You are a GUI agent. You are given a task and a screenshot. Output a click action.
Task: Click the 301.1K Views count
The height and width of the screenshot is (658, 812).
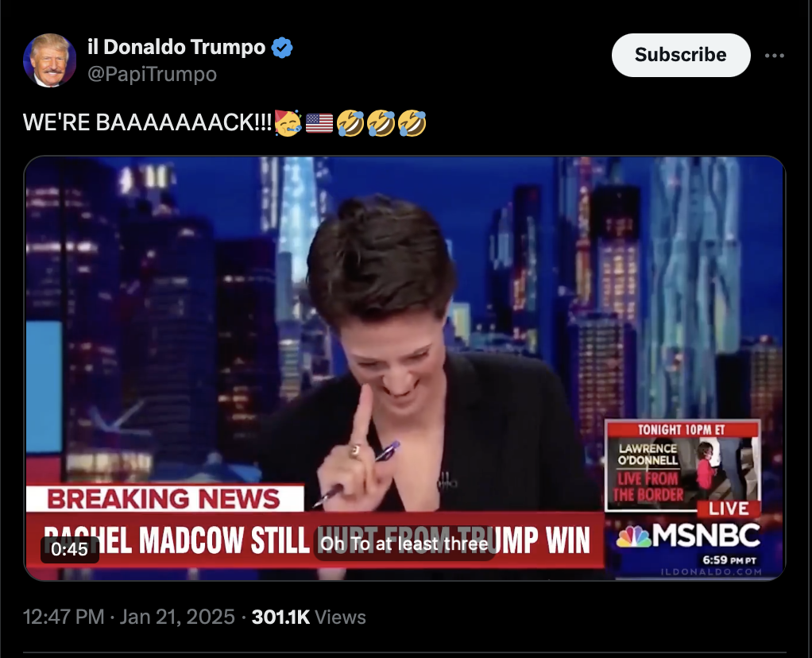pyautogui.click(x=308, y=617)
